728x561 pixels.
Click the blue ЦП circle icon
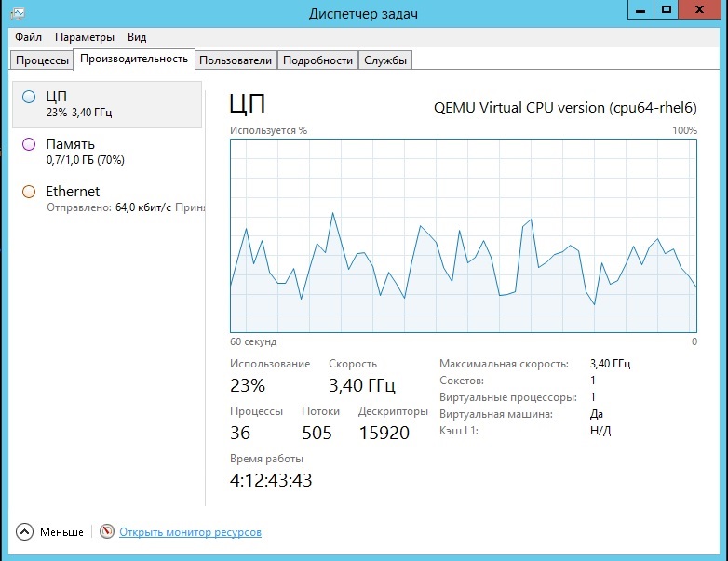[x=29, y=97]
